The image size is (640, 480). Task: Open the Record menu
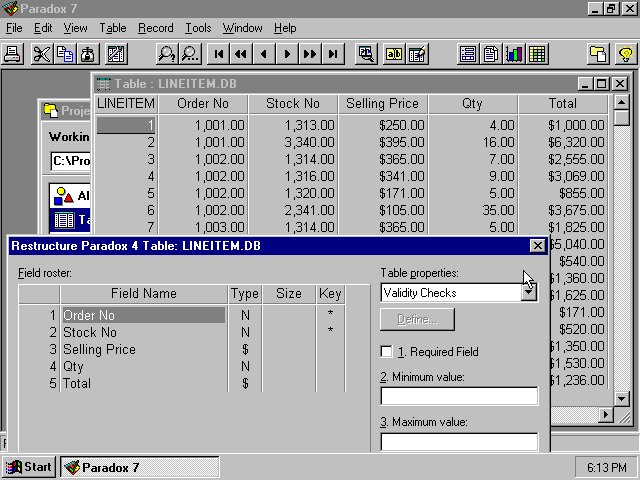pyautogui.click(x=155, y=28)
